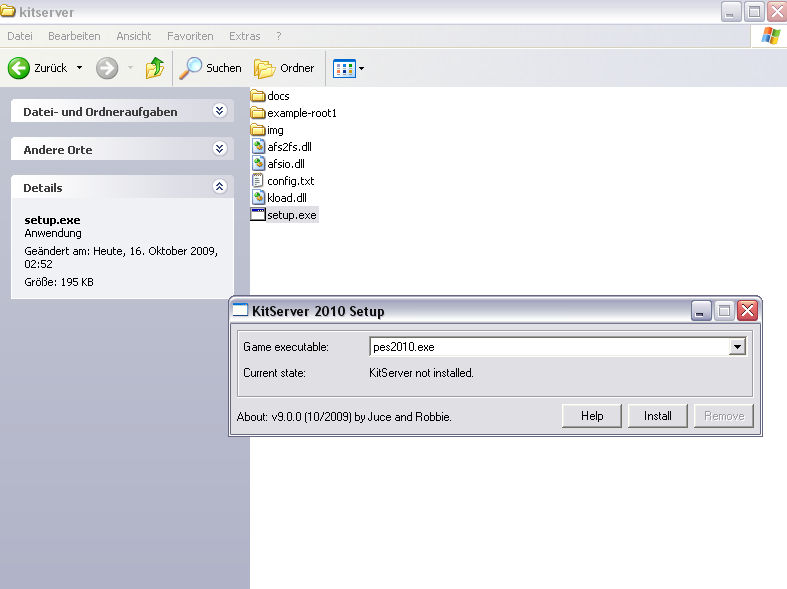Select the setup.exe application icon
This screenshot has width=787, height=589.
[257, 215]
